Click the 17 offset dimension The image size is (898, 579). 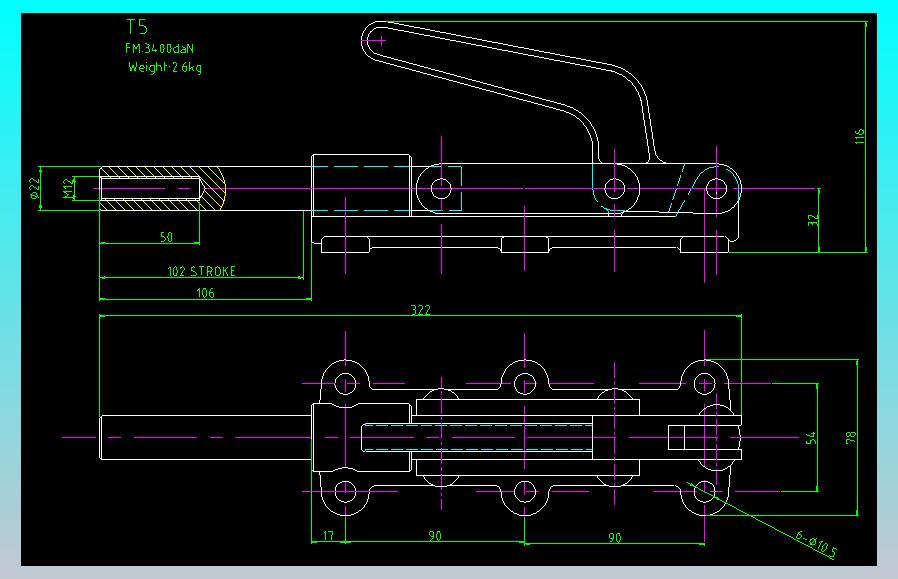(x=328, y=535)
